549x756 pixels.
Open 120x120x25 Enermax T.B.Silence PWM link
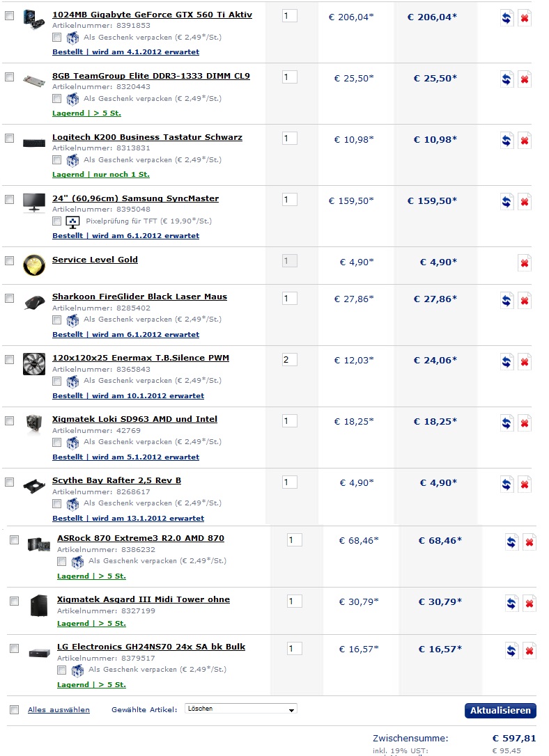coord(141,358)
